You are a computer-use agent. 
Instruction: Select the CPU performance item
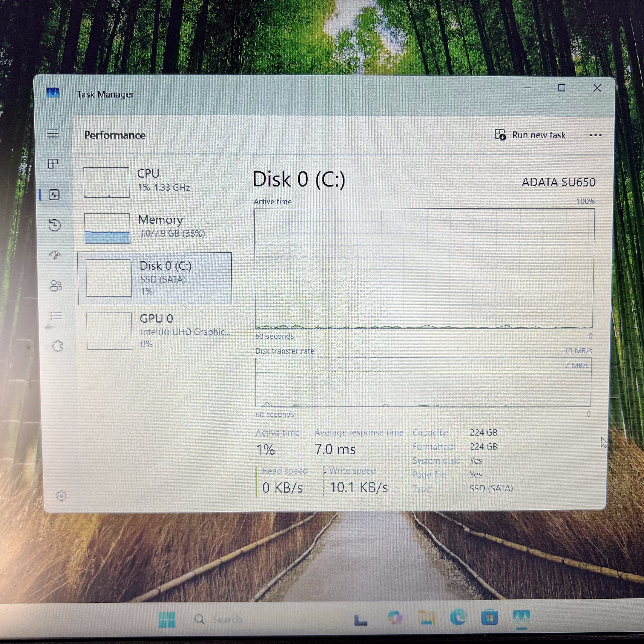(155, 182)
